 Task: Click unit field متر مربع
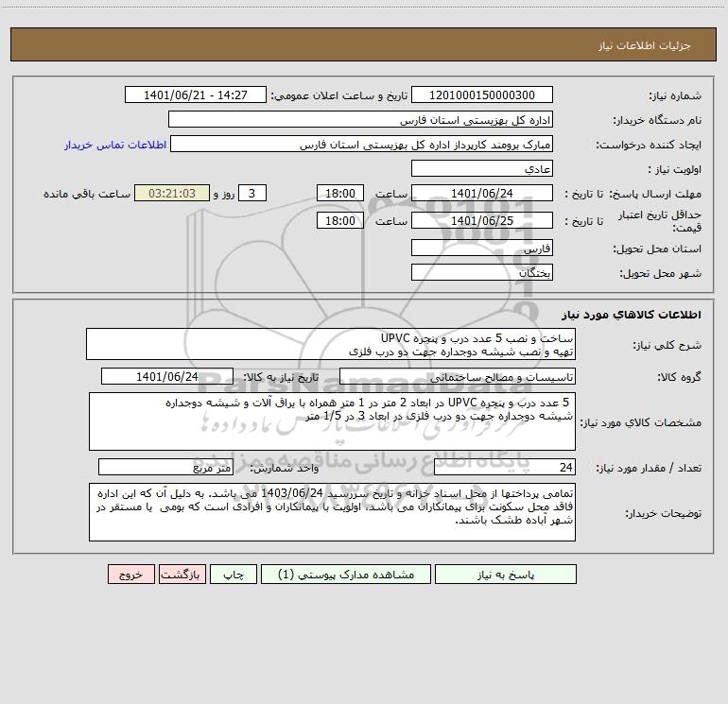tap(165, 467)
